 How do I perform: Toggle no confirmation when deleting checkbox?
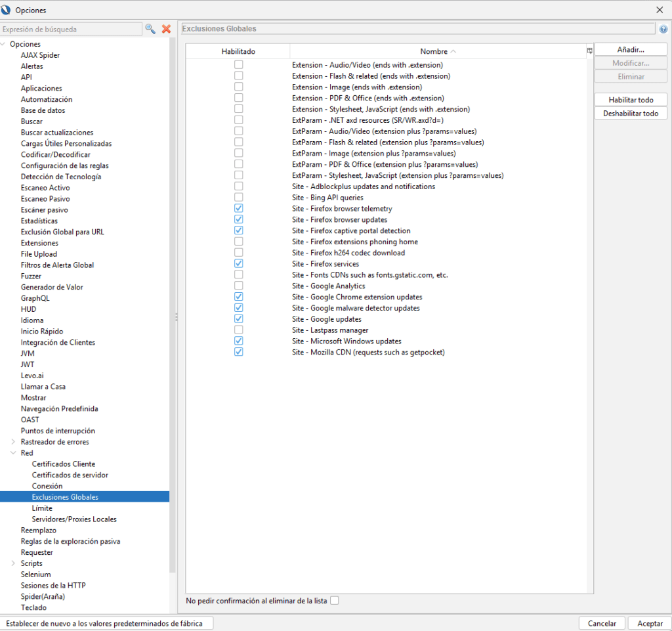pos(335,600)
